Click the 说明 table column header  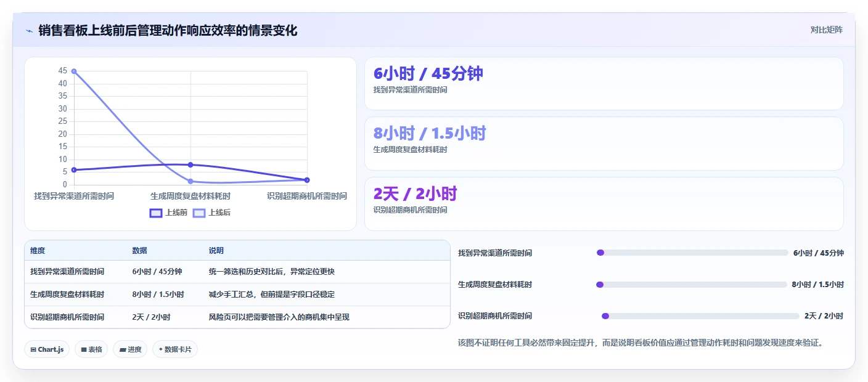pos(216,251)
